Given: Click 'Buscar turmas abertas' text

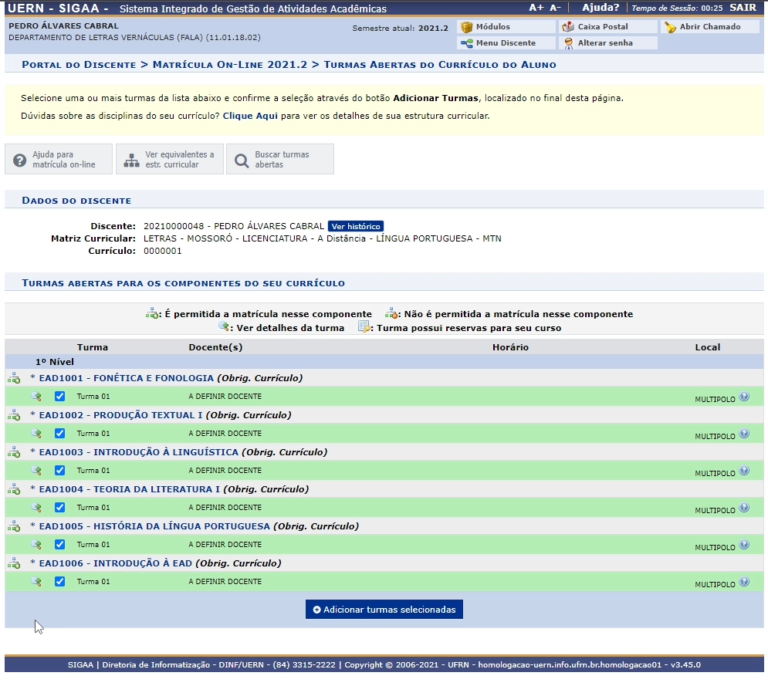Looking at the screenshot, I should 282,160.
